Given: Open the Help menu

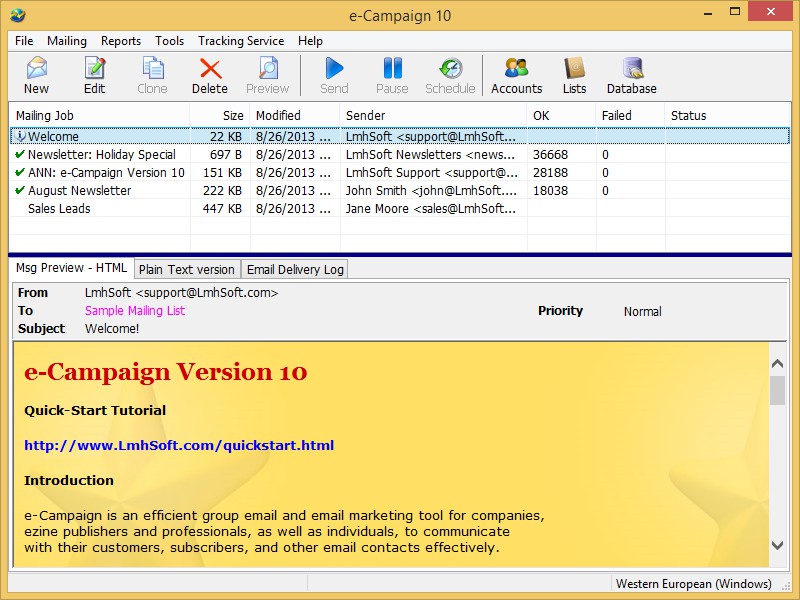Looking at the screenshot, I should (x=310, y=41).
